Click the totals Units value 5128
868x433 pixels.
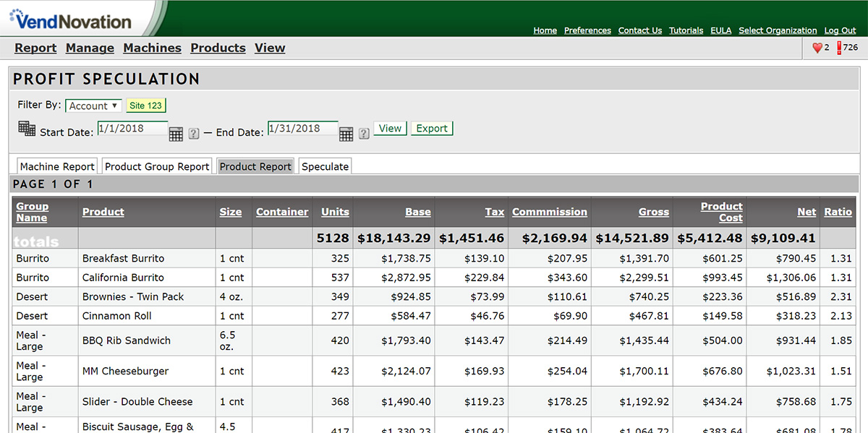333,238
